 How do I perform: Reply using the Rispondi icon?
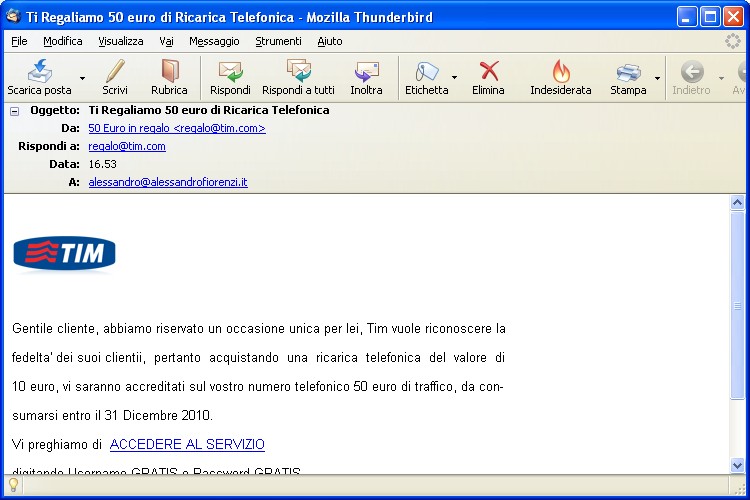click(231, 72)
